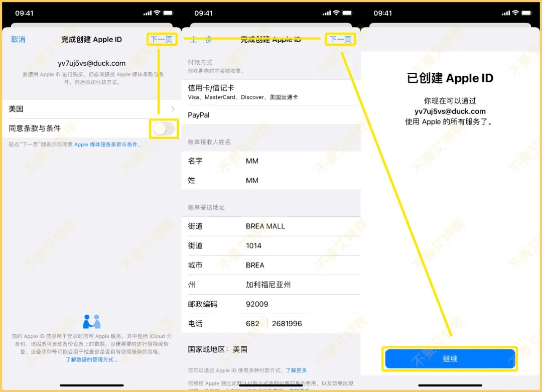
Task: Tap 下一页 on the terms agreement screen
Action: [162, 40]
